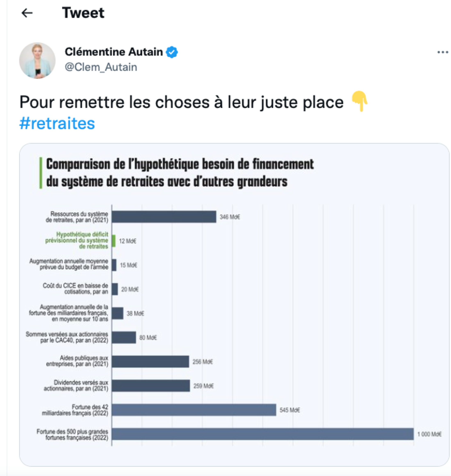Click the 545 Md€ billionaires fortune bar
Screen dimensions: 451x476
(194, 410)
